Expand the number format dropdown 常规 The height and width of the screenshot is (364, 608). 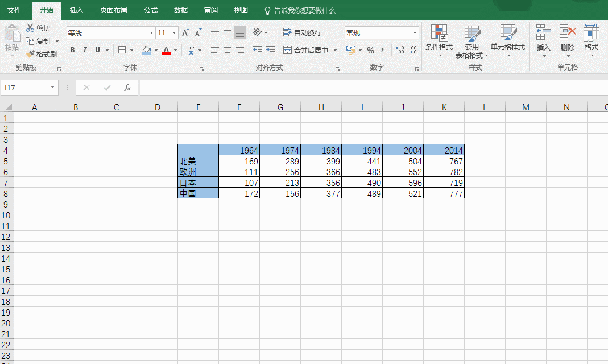coord(415,33)
